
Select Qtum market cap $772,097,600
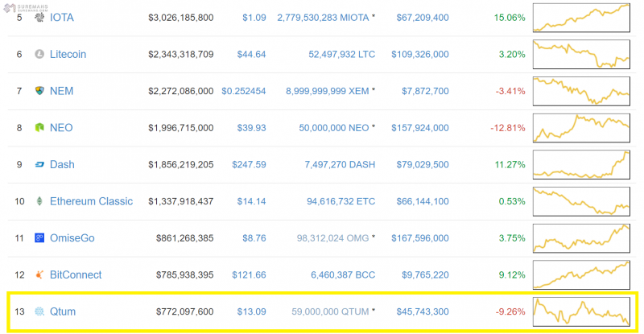point(185,311)
